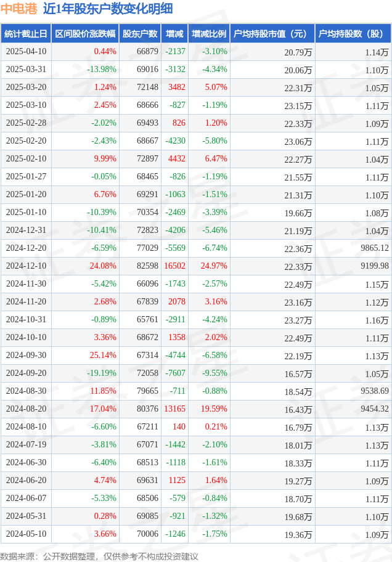Click the 户均持股数（股） column header
Viewport: 392px width, 562px height.
point(353,34)
